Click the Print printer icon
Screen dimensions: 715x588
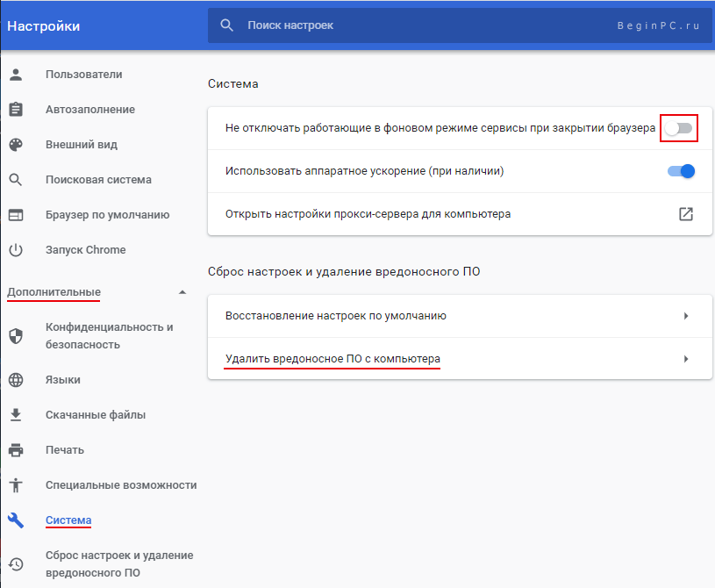pos(16,450)
